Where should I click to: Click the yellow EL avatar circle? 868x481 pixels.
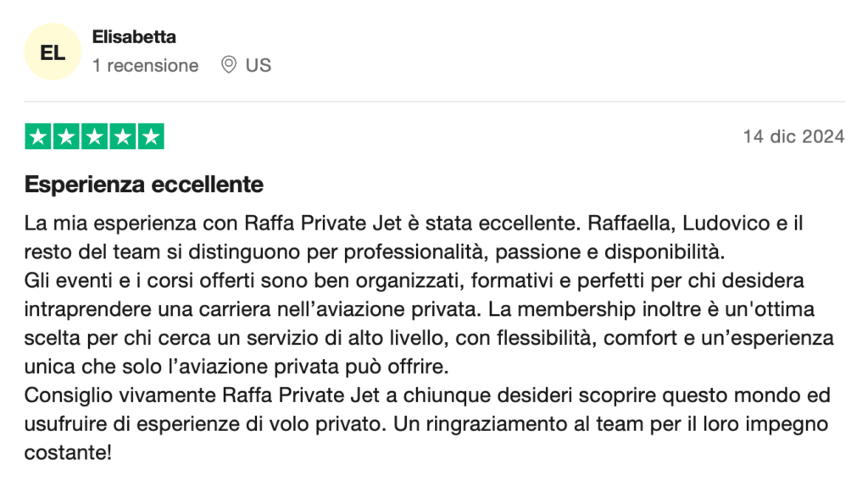(x=53, y=52)
